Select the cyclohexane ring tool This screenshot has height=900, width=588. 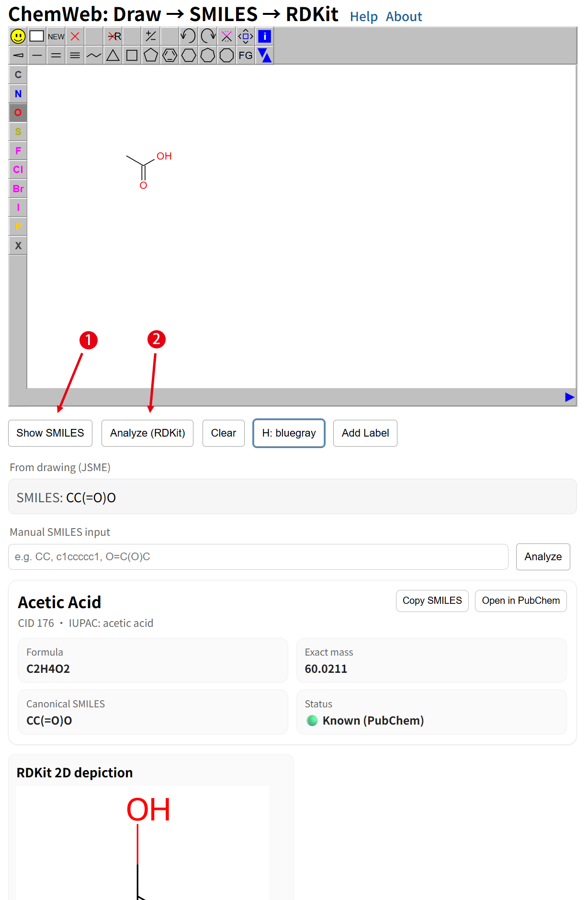click(189, 56)
